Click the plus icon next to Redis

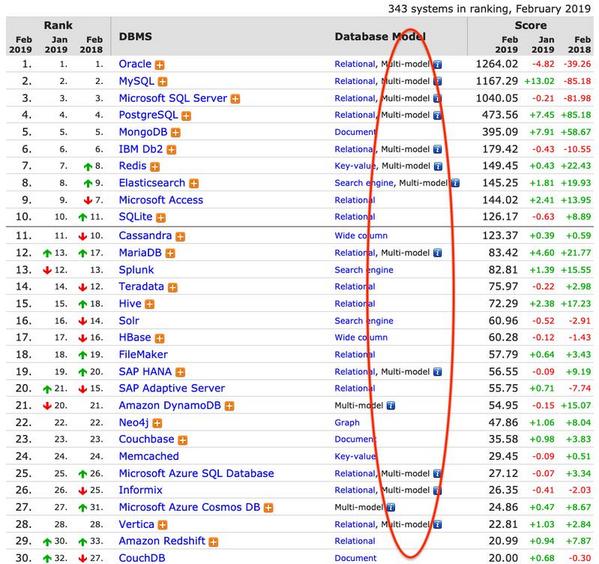(x=155, y=167)
